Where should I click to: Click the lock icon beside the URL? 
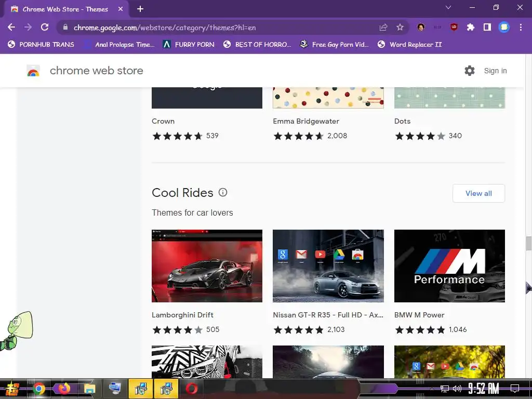[x=65, y=27]
